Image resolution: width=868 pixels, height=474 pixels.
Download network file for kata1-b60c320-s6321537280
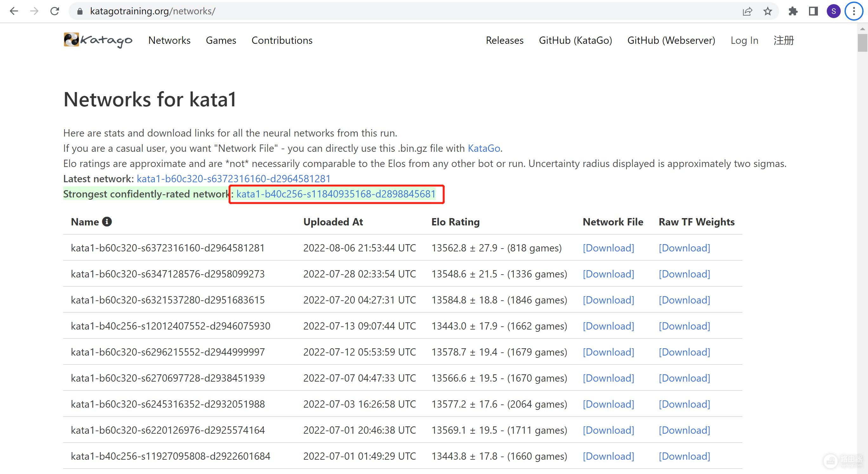click(x=608, y=300)
